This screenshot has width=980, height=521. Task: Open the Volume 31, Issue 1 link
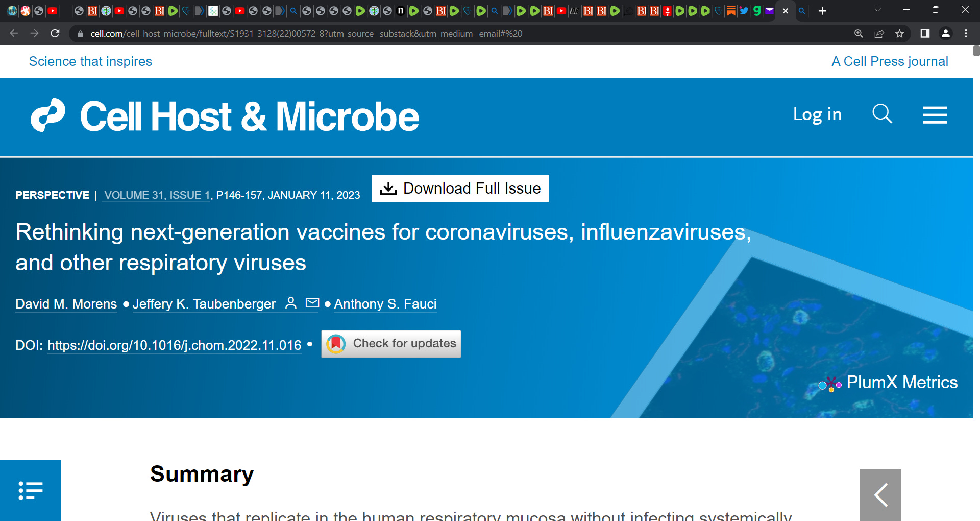tap(157, 195)
